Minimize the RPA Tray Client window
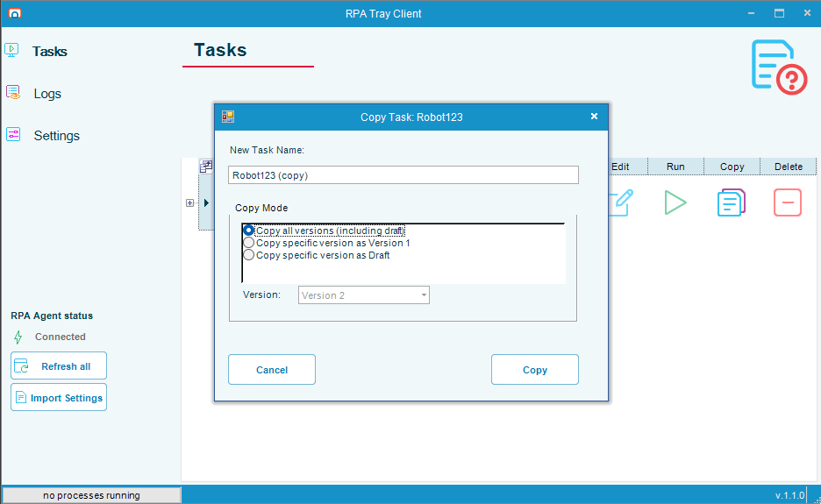 click(752, 13)
